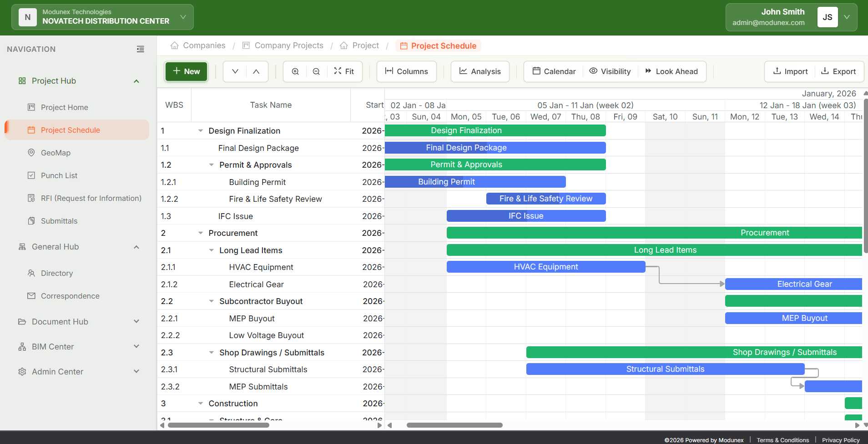Collapse the Project Hub section

[136, 81]
